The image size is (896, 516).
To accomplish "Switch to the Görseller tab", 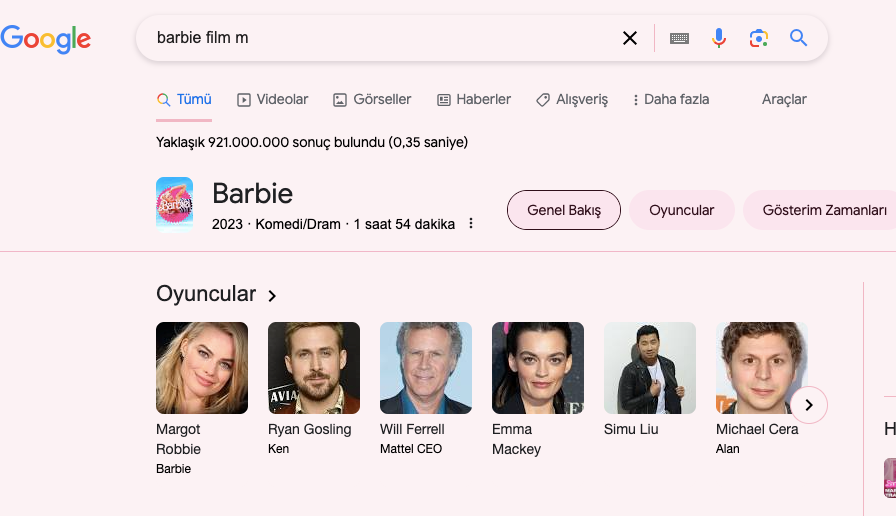I will coord(372,99).
